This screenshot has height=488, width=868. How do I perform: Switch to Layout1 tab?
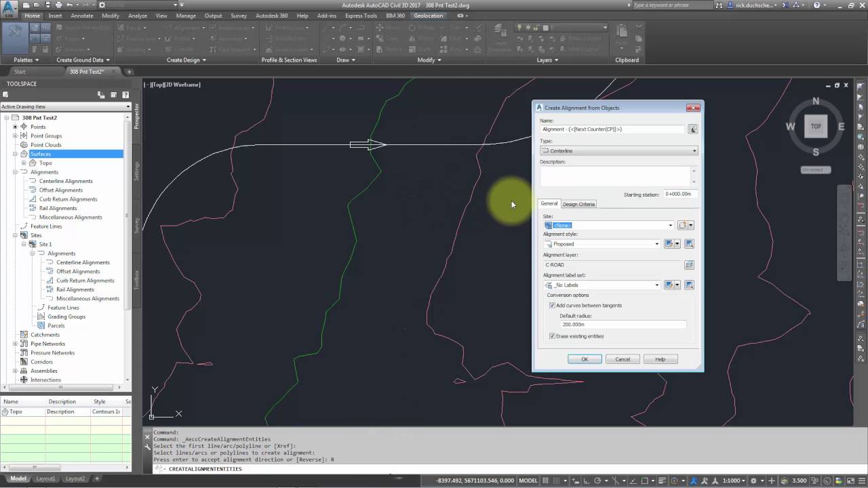(46, 479)
